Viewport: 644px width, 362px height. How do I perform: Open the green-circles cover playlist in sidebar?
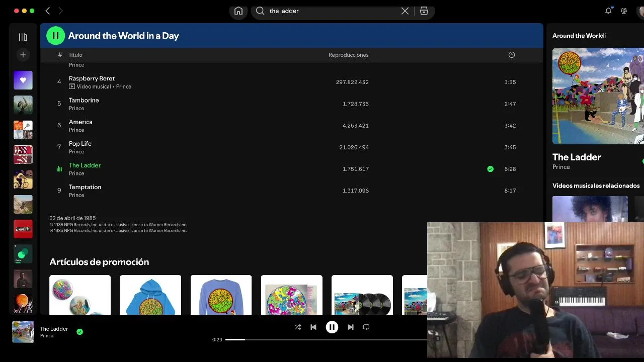23,254
